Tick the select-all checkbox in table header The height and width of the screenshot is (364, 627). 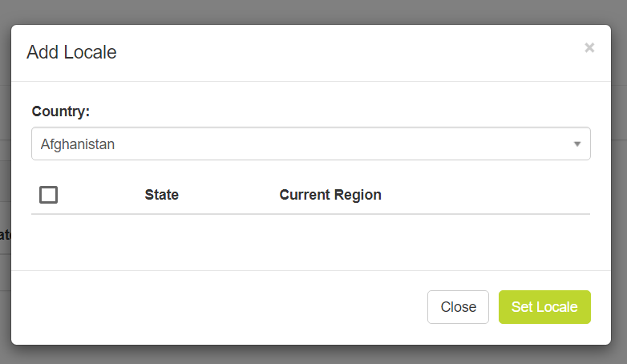(x=48, y=195)
